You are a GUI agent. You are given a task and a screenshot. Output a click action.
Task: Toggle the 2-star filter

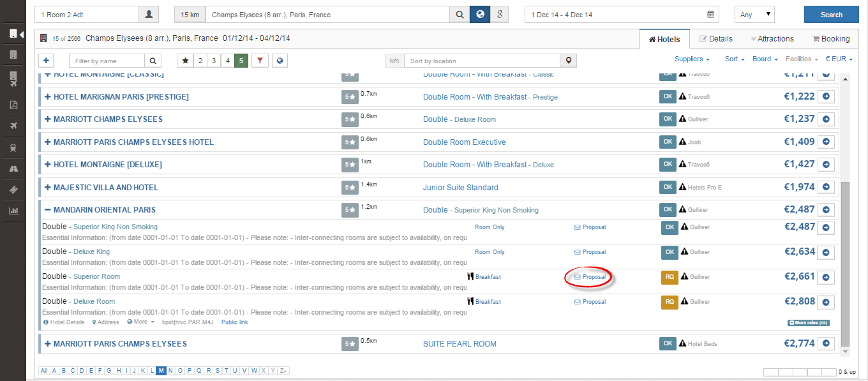(x=200, y=61)
